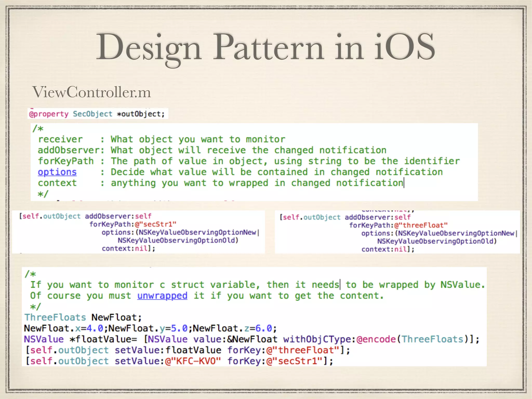Select the 'ViewController.m' subtitle text
Image resolution: width=532 pixels, height=399 pixels.
click(91, 92)
